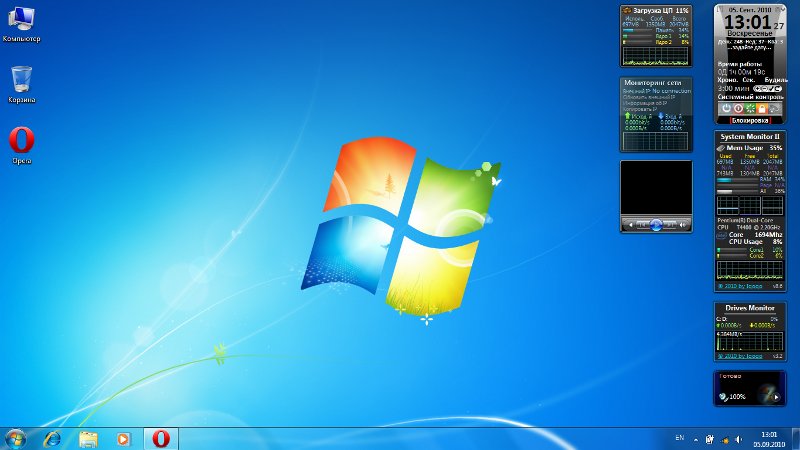The height and width of the screenshot is (450, 800).
Task: Click the Память usage bar in CPU gadget
Action: (x=637, y=31)
